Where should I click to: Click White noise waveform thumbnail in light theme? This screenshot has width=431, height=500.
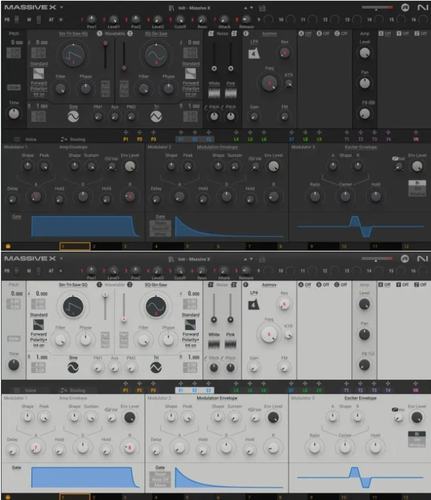tap(214, 344)
